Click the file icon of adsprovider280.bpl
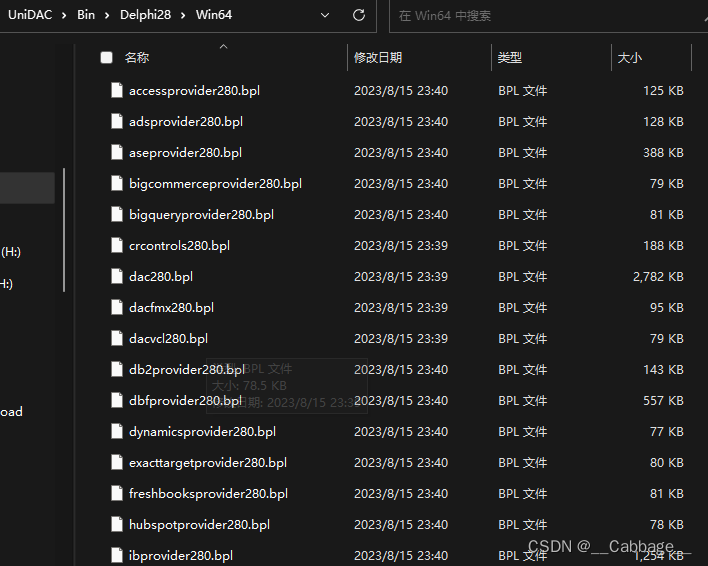The width and height of the screenshot is (708, 566). (117, 121)
